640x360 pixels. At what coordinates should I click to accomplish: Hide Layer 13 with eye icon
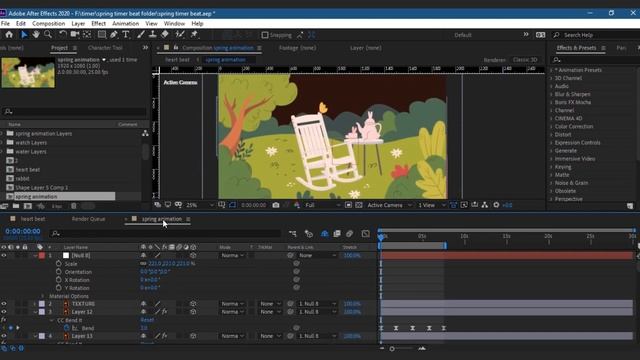pyautogui.click(x=4, y=336)
